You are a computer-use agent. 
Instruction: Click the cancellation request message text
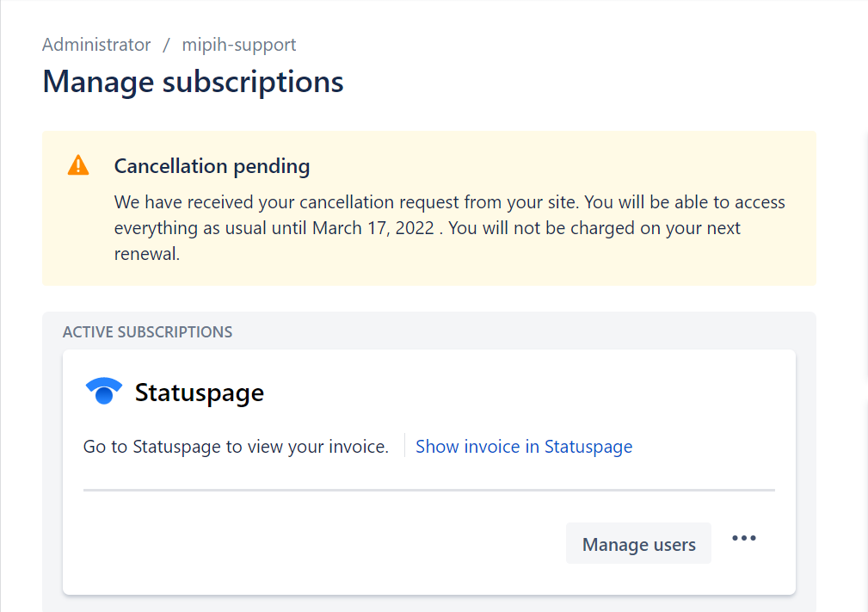[450, 227]
